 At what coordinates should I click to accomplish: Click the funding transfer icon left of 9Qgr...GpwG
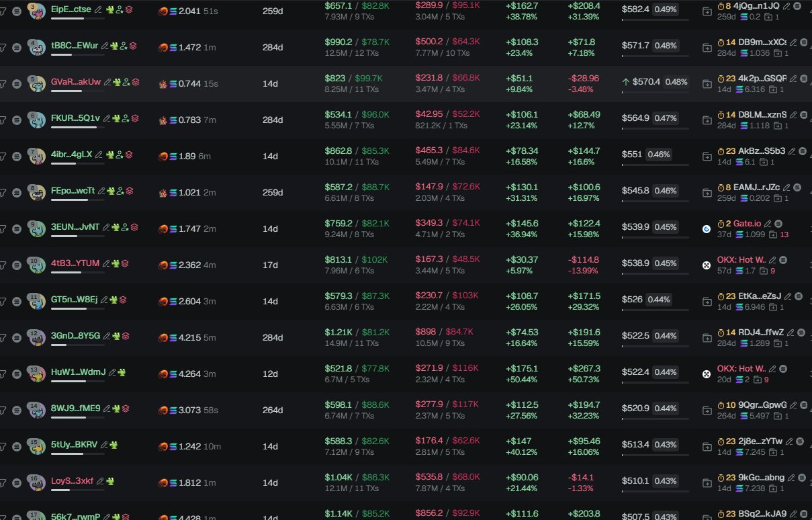[x=707, y=410]
